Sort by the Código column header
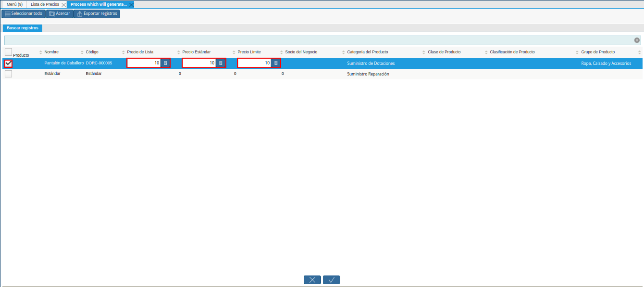The height and width of the screenshot is (287, 644). (92, 52)
